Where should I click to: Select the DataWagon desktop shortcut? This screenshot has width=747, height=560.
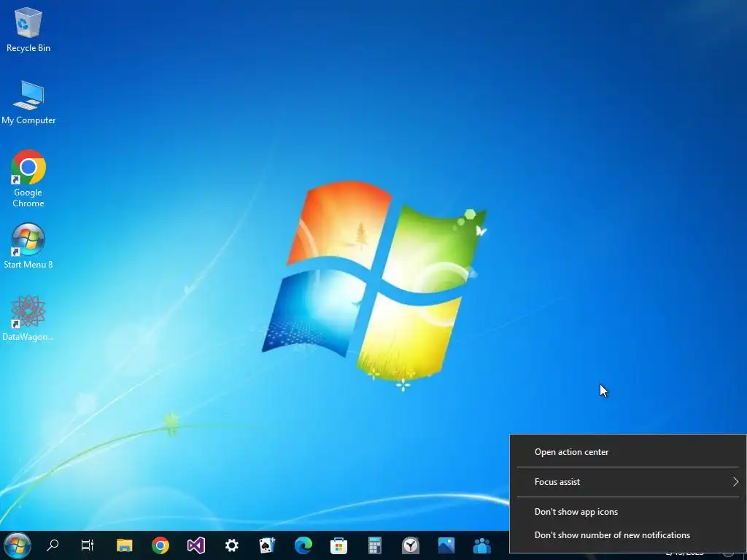click(28, 318)
